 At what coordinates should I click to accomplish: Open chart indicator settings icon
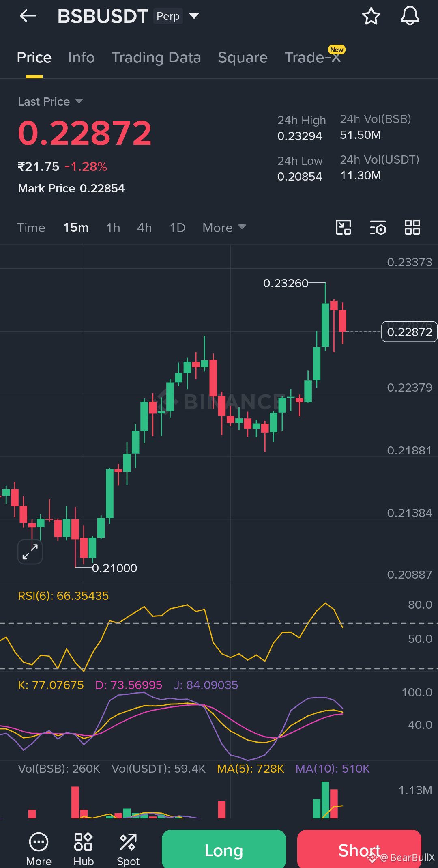(378, 228)
